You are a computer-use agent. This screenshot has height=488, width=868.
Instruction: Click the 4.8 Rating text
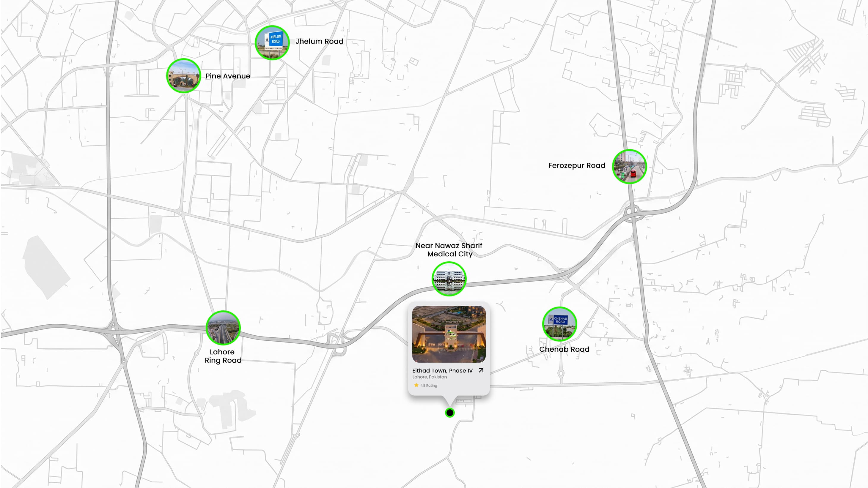(x=429, y=385)
